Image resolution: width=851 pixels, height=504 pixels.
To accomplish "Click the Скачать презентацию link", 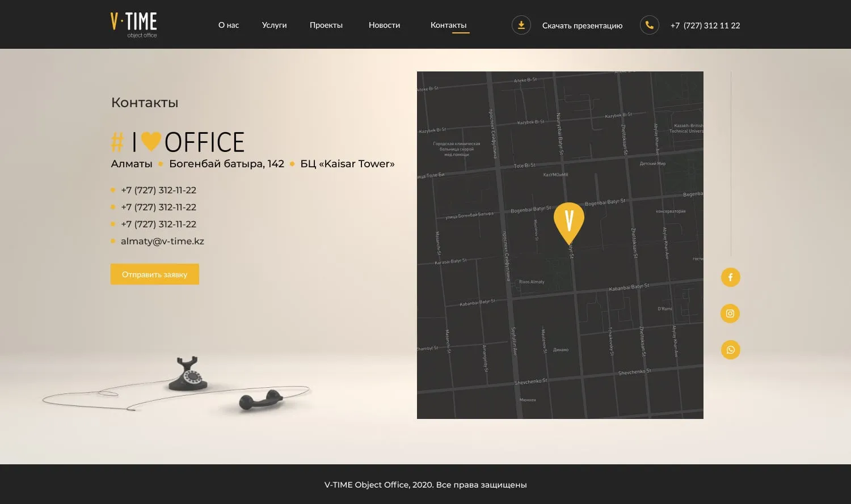I will (x=582, y=26).
